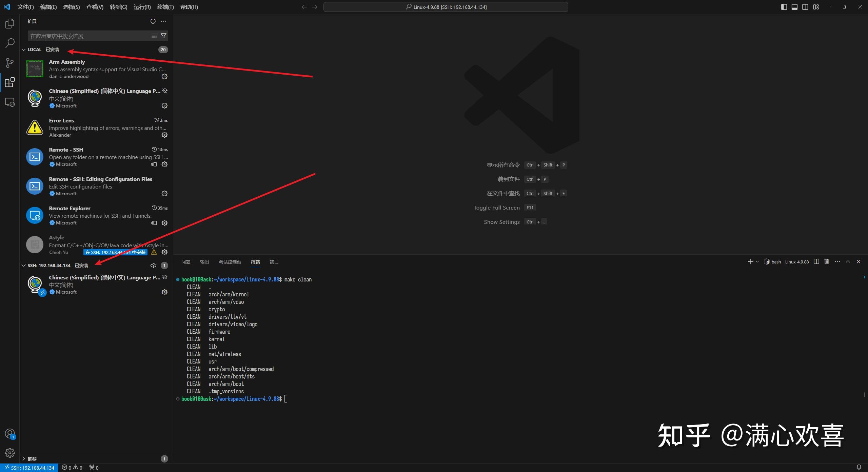
Task: Install Astyle on SSH: 192.168.44.134
Action: pyautogui.click(x=115, y=252)
